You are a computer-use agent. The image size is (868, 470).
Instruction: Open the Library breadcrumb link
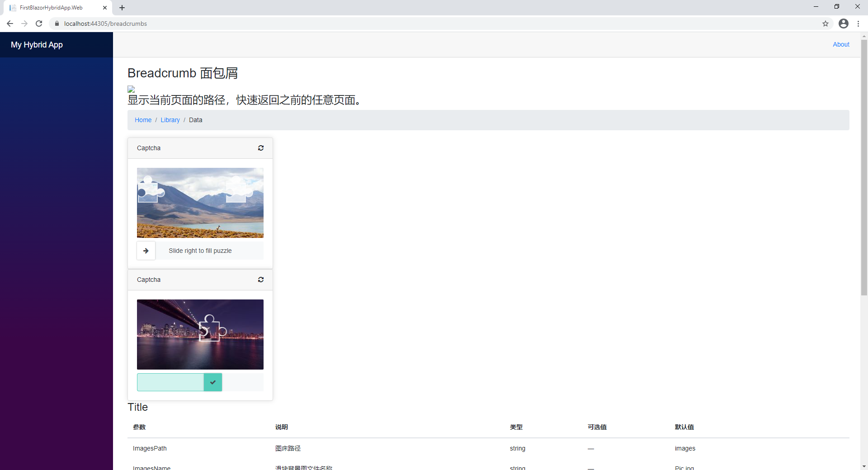click(x=170, y=120)
